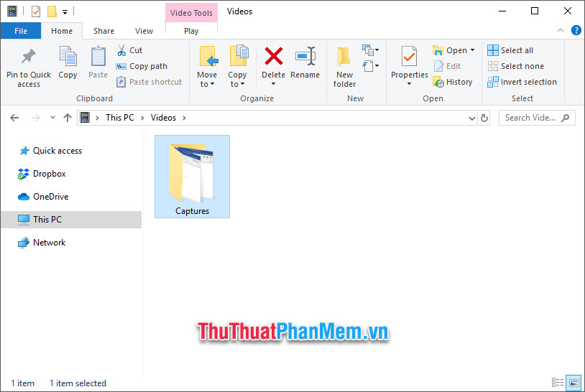Open the Easy access dropdown
The width and height of the screenshot is (585, 392).
point(370,66)
